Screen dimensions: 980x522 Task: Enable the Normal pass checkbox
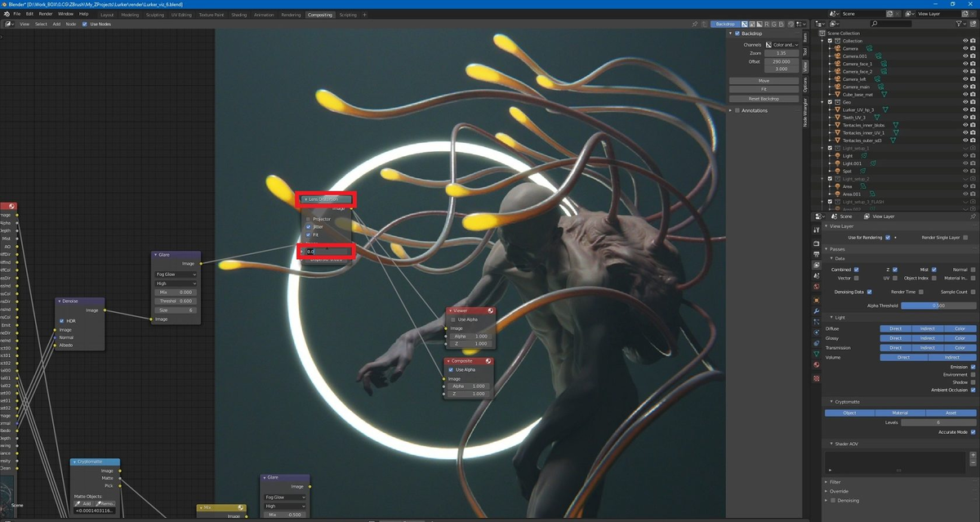973,269
